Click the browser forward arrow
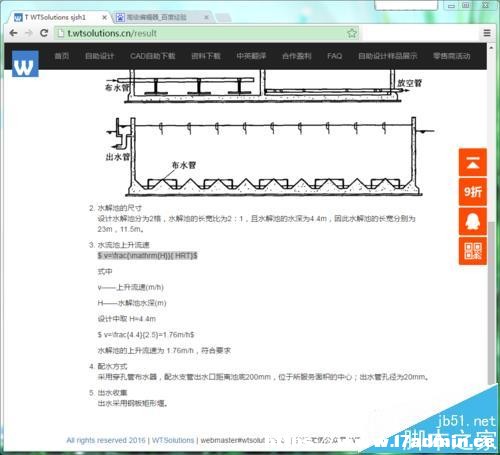500x455 pixels. coord(29,33)
